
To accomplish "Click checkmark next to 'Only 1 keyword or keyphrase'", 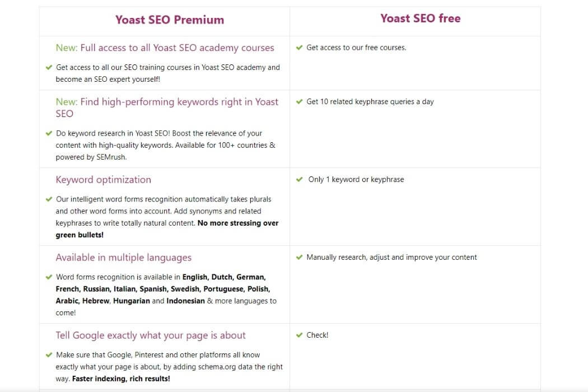I will point(299,179).
